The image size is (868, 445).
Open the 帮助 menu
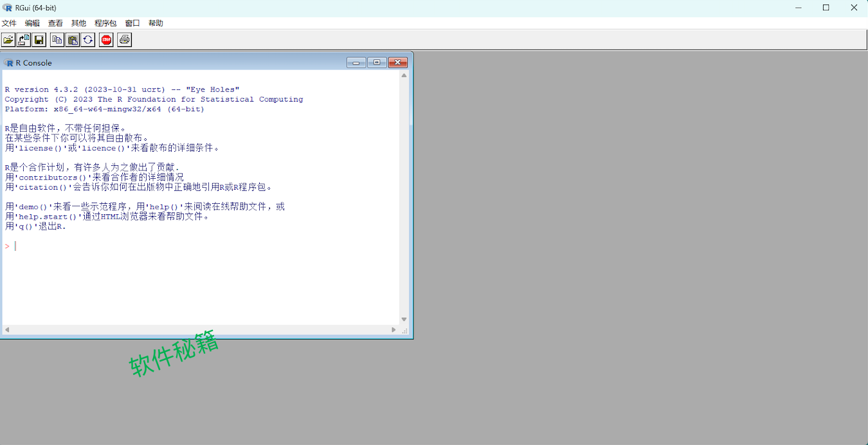tap(155, 23)
